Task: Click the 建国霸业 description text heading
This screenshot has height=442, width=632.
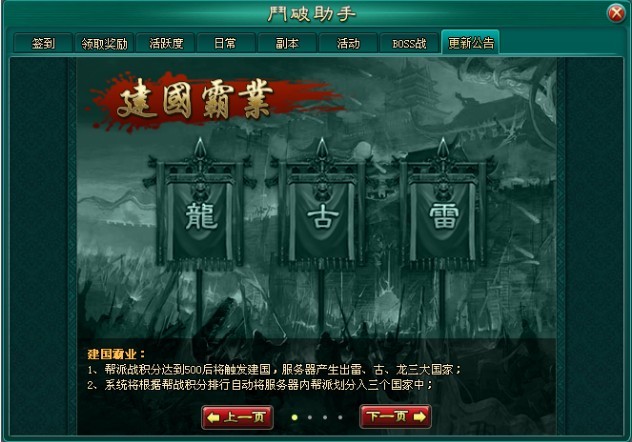Action: [116, 354]
